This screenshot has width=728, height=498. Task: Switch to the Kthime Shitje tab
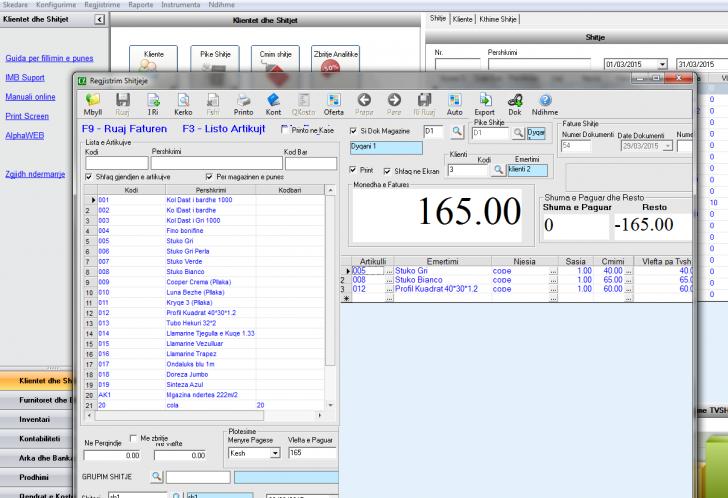pyautogui.click(x=499, y=19)
